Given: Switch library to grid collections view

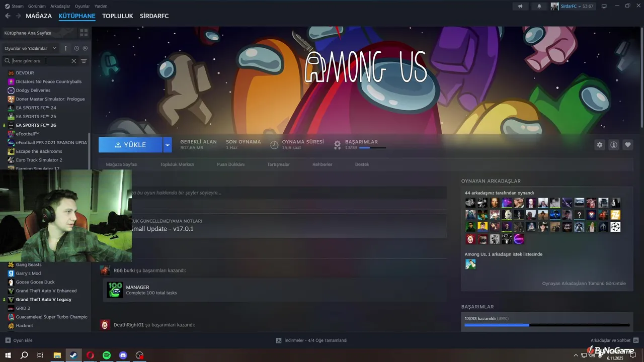Looking at the screenshot, I should point(84,33).
